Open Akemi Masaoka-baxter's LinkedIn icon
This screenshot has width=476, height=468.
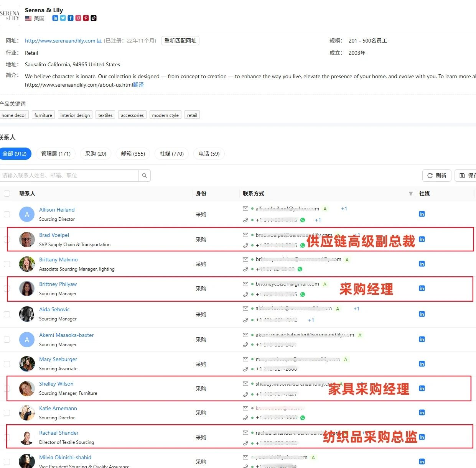[x=422, y=339]
